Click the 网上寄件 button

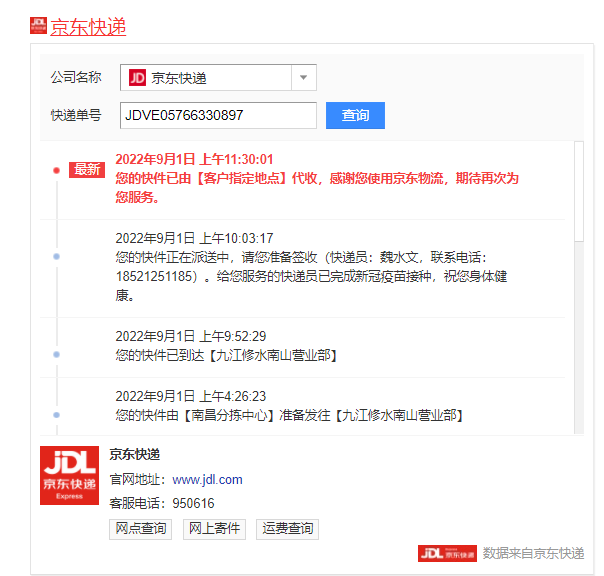tap(214, 529)
